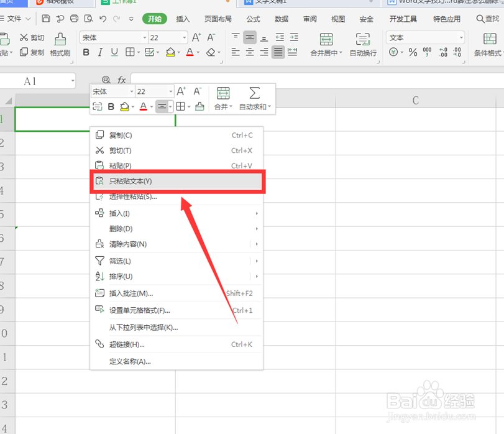
Task: Decrease indent in ribbon
Action: point(280,37)
